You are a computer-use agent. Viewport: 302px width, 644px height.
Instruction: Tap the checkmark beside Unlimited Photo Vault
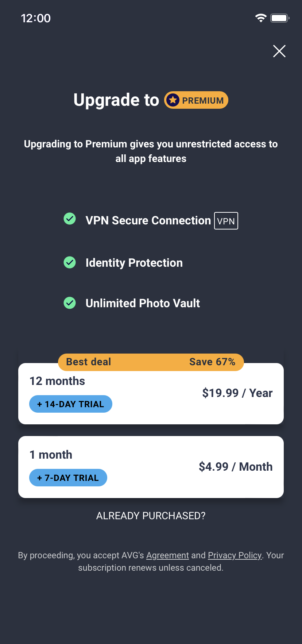70,303
